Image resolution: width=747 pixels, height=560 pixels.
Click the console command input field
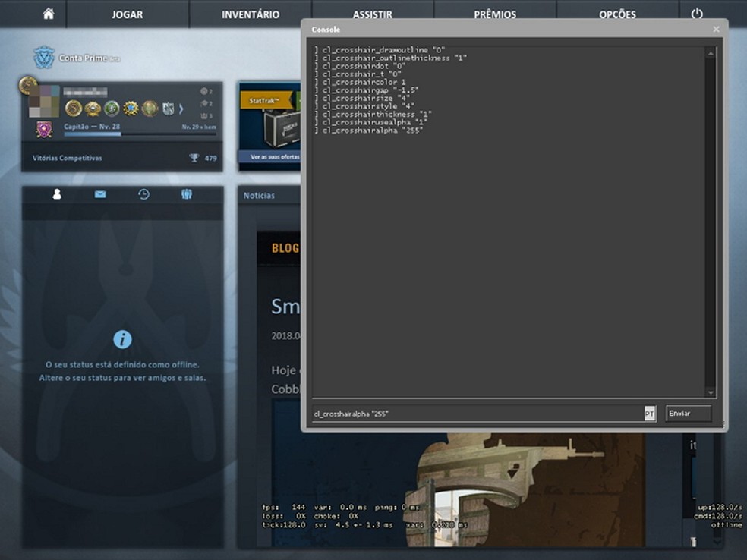477,414
